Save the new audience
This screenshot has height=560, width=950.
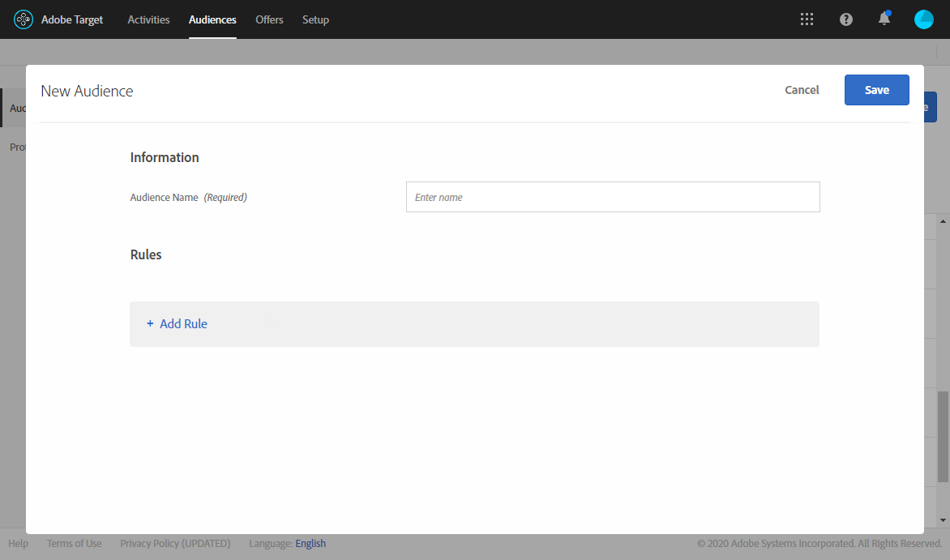[x=877, y=90]
